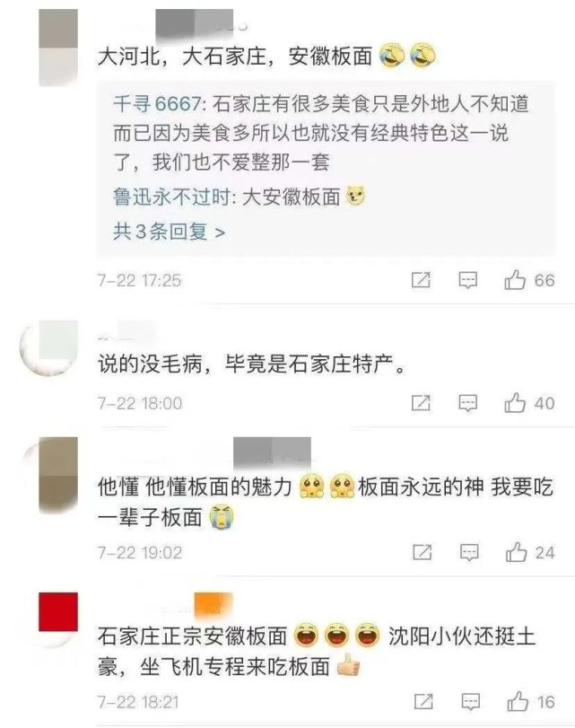Viewport: 575px width, 728px height.
Task: Open avatar beside the 他懂板面的魅力 comment
Action: [x=58, y=475]
